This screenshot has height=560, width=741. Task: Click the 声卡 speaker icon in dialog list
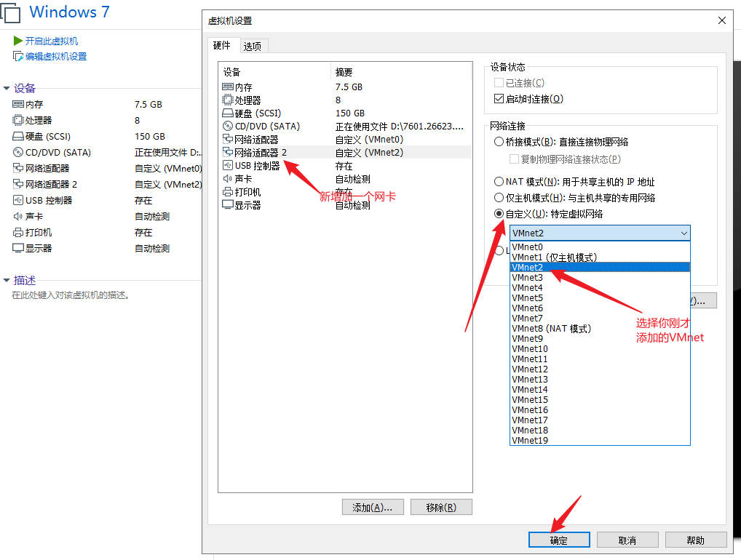pos(227,178)
